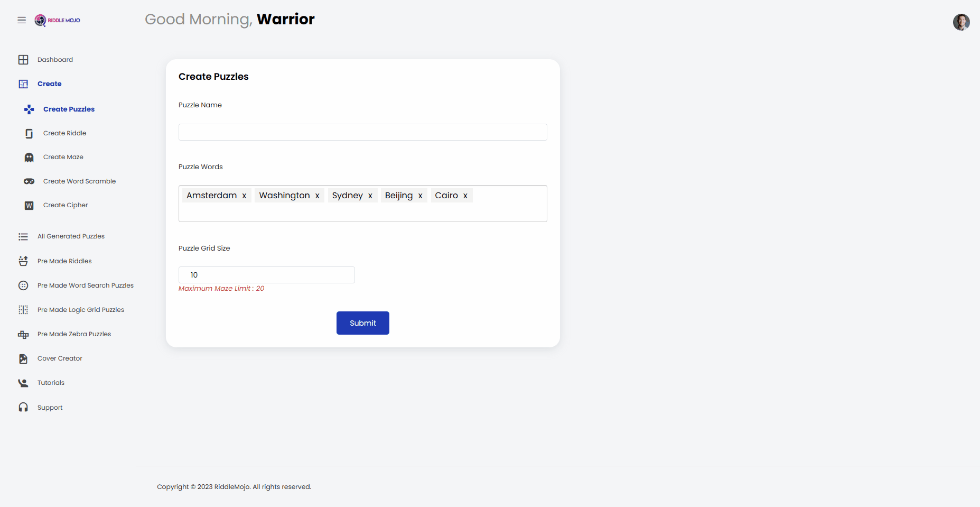
Task: Click the Create Maze ghost icon
Action: (x=29, y=158)
